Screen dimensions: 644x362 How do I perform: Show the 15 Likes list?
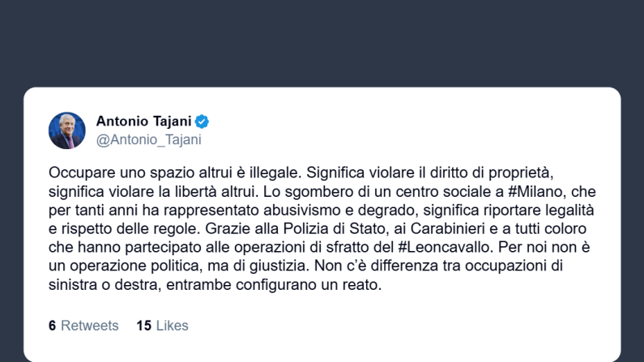[162, 326]
